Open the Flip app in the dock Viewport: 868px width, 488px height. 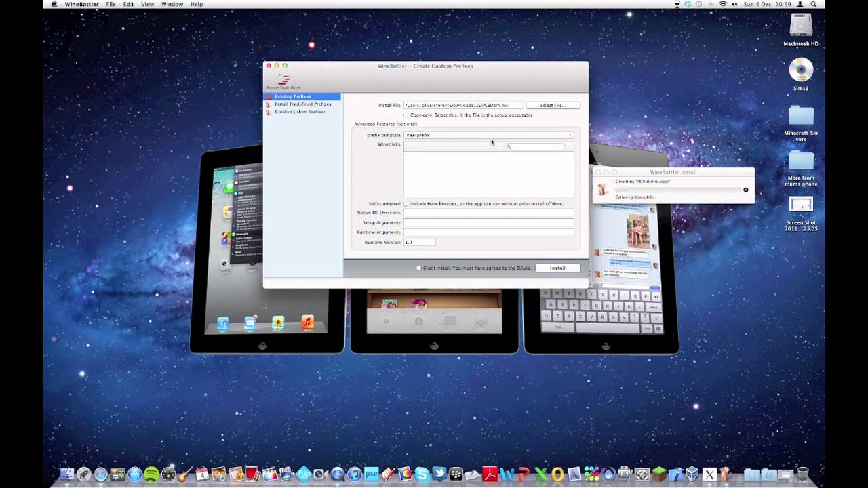pos(304,474)
